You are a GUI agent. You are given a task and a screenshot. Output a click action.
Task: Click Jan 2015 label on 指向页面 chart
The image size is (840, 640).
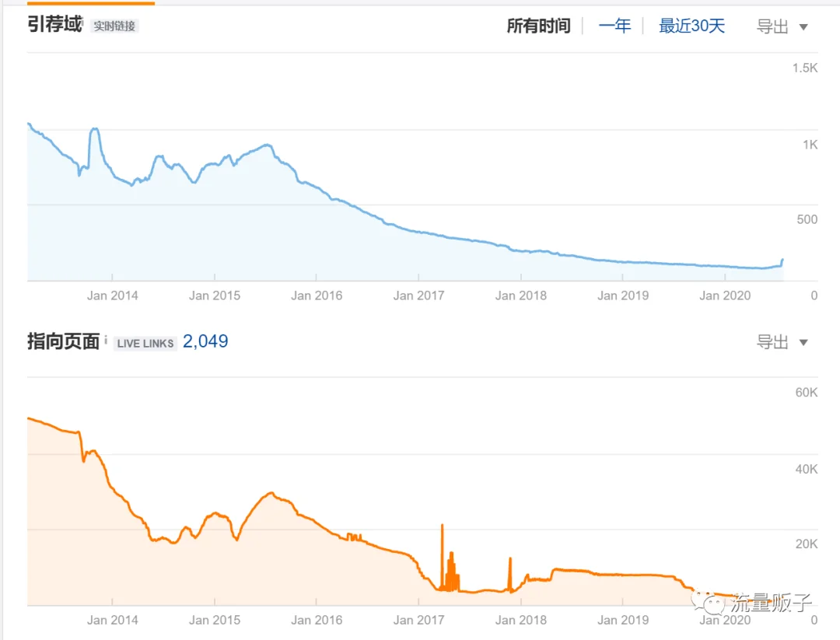[x=215, y=621]
